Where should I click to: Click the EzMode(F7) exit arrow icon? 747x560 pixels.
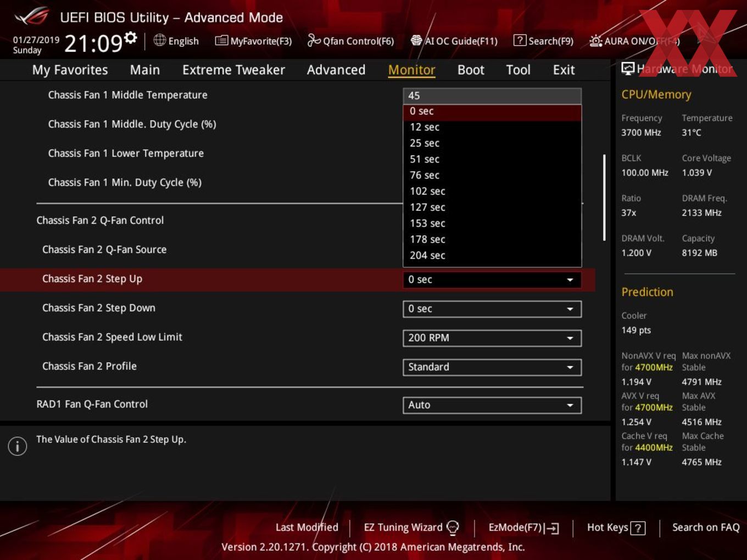(552, 528)
